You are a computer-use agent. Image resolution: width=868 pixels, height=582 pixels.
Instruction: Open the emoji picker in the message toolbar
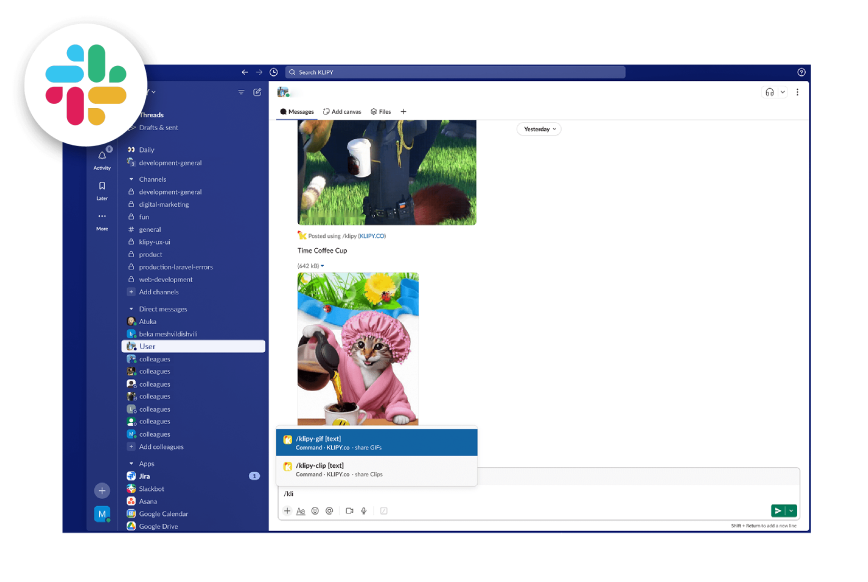[315, 510]
